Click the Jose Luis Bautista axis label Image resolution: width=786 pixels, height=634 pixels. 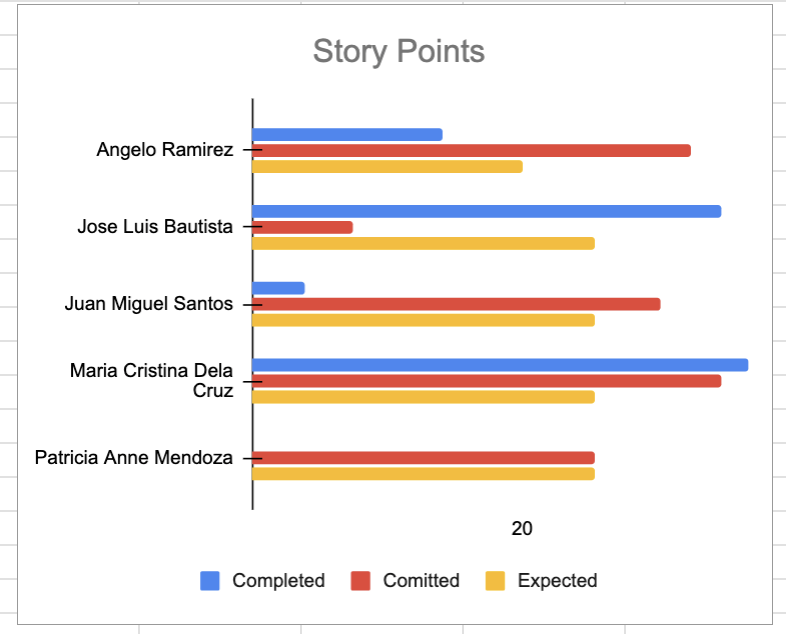(155, 227)
